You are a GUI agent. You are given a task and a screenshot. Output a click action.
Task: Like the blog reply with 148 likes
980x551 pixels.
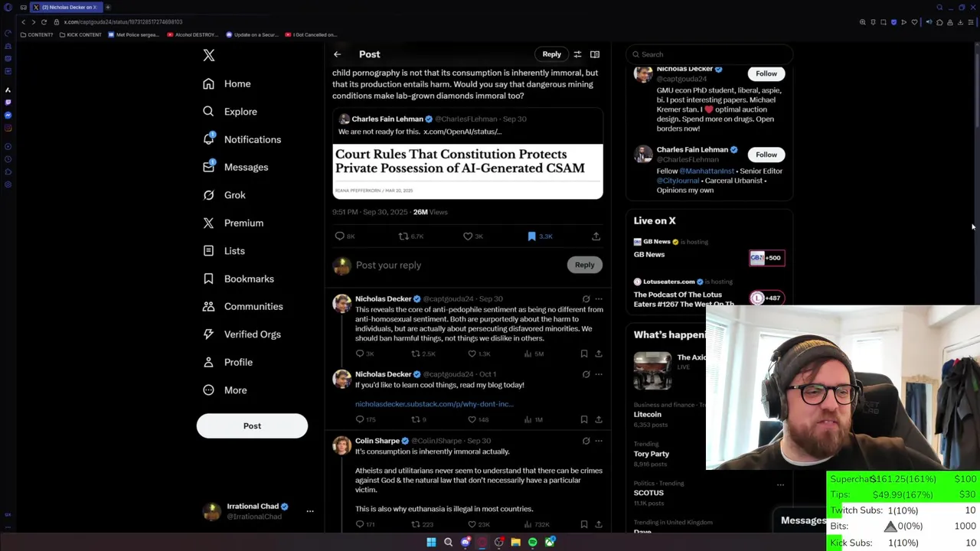point(479,419)
